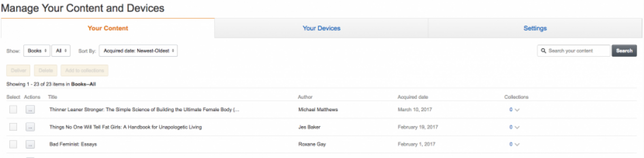Screen dimensions: 644x158
Task: Expand collections chevron for Jes Baker book
Action: pos(517,128)
